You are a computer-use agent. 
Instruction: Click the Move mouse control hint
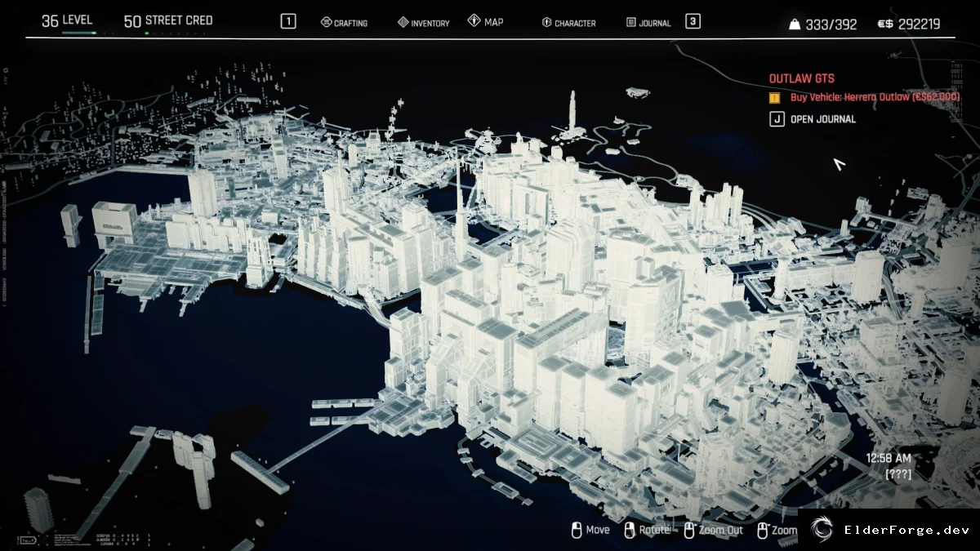pos(590,531)
